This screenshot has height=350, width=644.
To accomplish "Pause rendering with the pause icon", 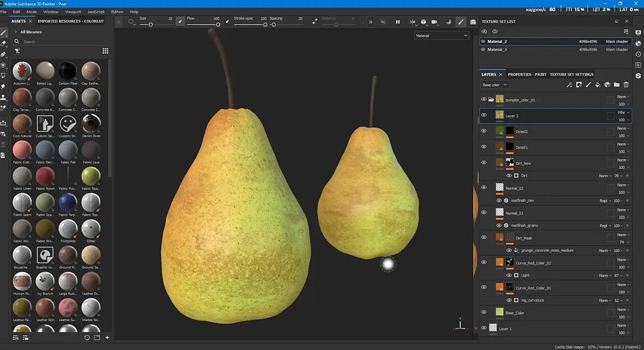I will pos(397,22).
